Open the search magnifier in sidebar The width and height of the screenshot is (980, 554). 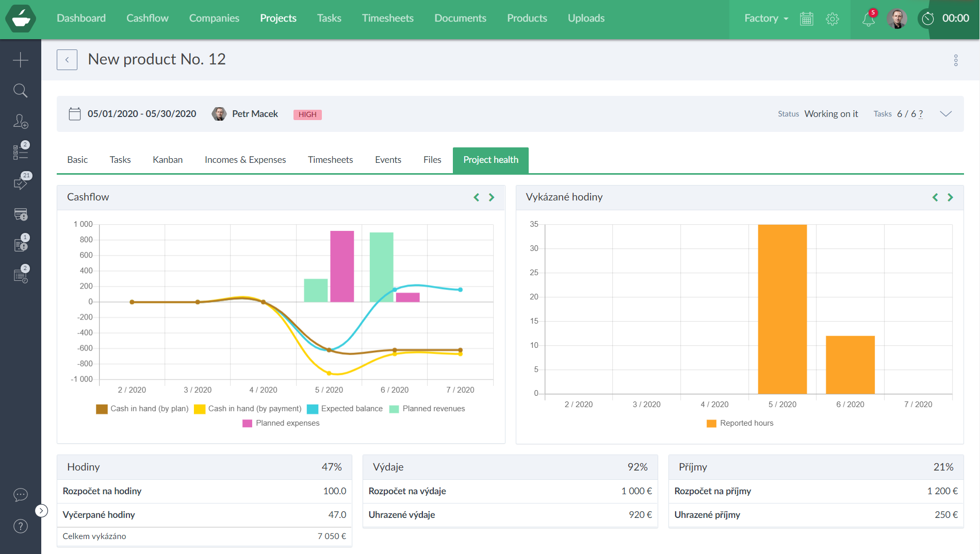coord(21,91)
